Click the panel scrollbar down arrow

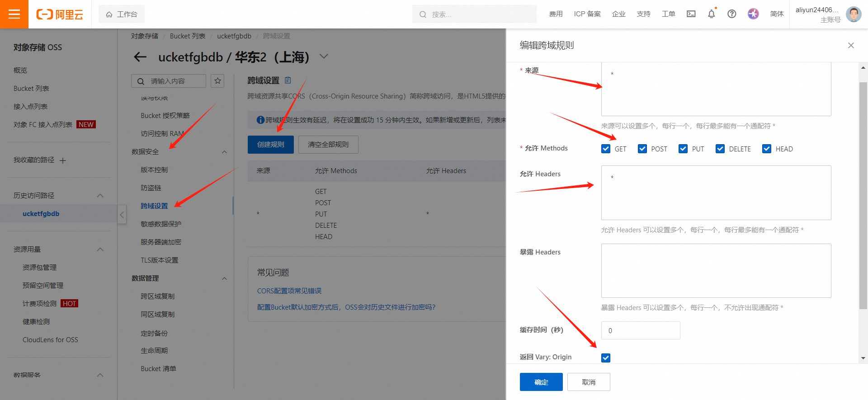tap(863, 358)
